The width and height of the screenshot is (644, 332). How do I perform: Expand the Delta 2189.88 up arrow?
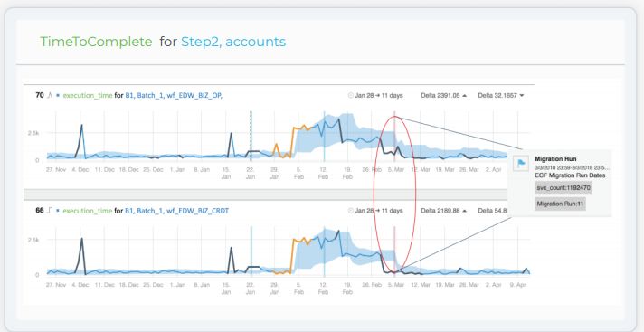tap(465, 211)
